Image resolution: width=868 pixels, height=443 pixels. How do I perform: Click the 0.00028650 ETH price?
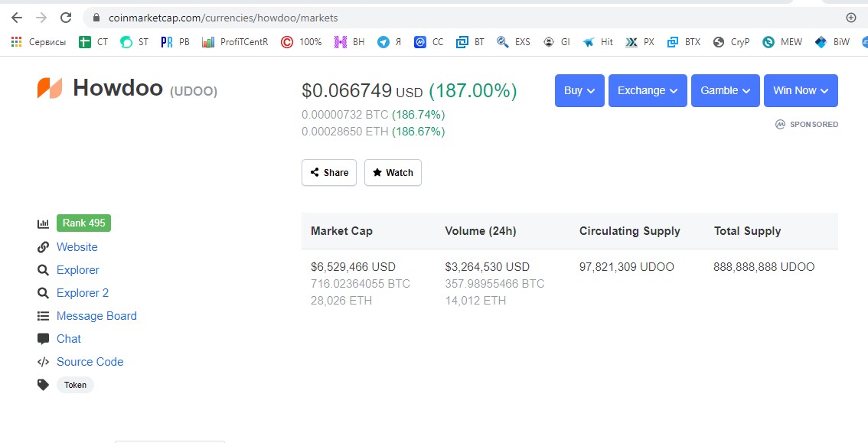tap(345, 132)
